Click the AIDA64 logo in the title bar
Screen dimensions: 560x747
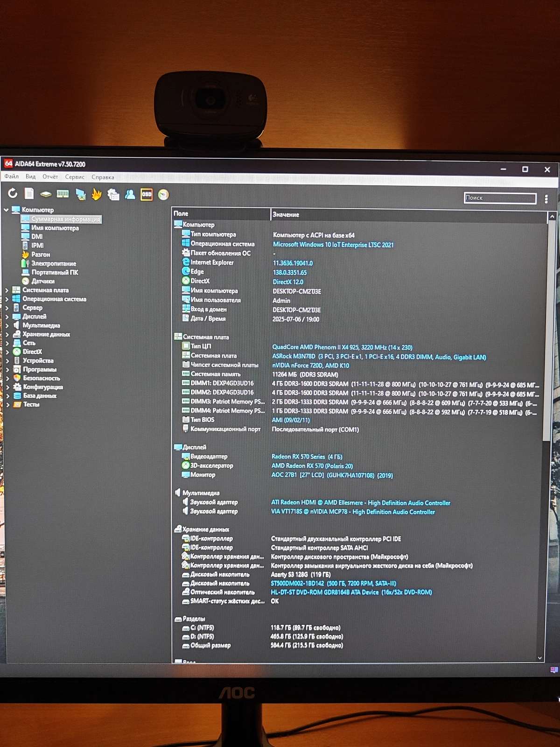click(8, 163)
